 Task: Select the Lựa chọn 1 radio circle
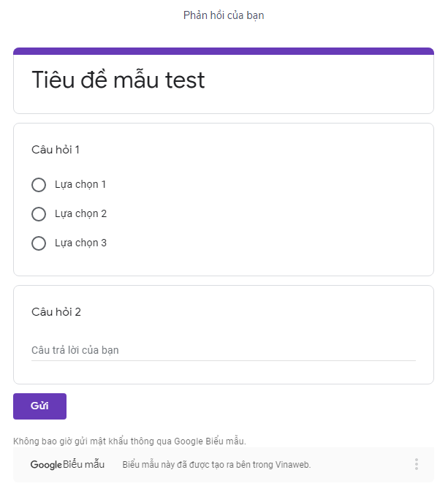pyautogui.click(x=39, y=185)
